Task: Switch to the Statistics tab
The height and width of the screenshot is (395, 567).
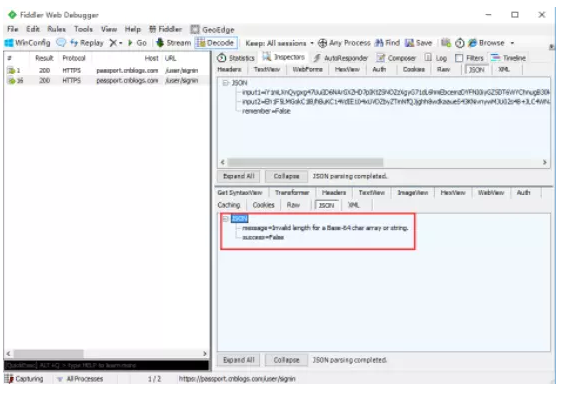Action: click(x=236, y=58)
